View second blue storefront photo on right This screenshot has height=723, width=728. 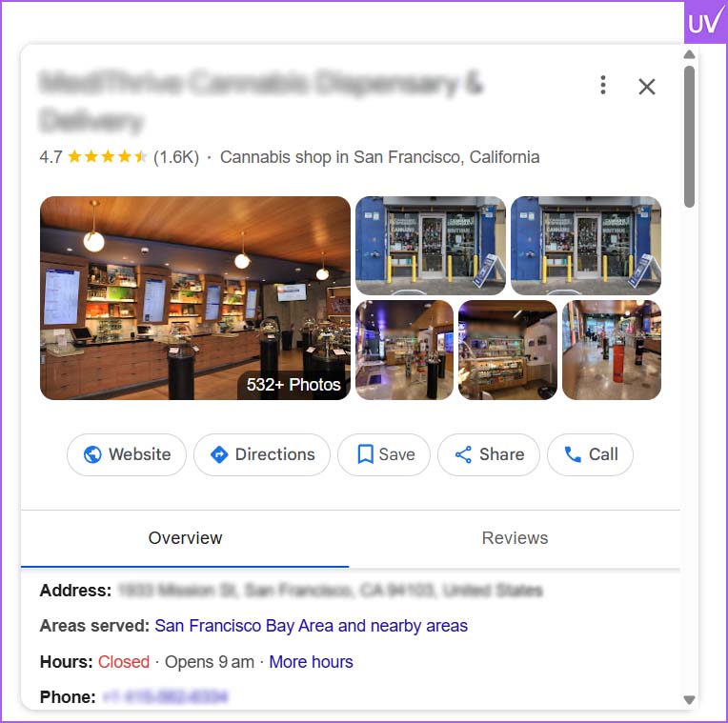point(586,246)
